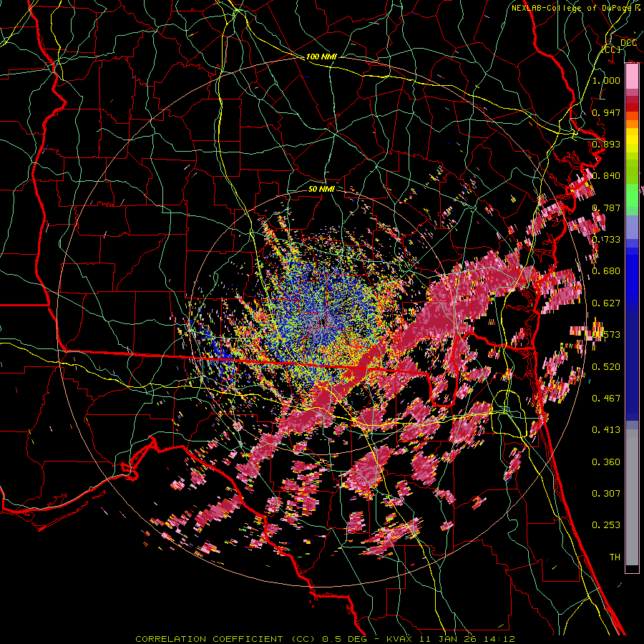Click the 0.520 legend value

[606, 367]
